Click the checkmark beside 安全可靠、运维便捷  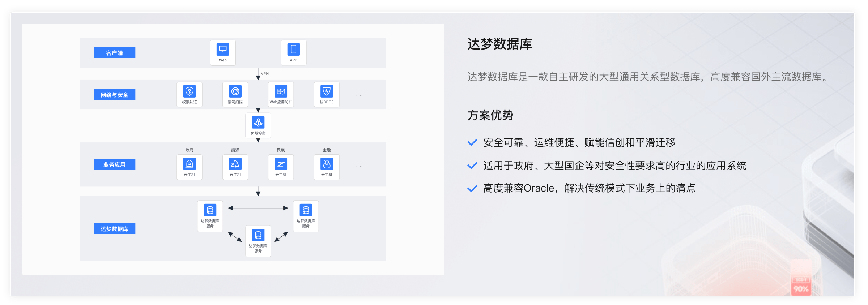472,142
